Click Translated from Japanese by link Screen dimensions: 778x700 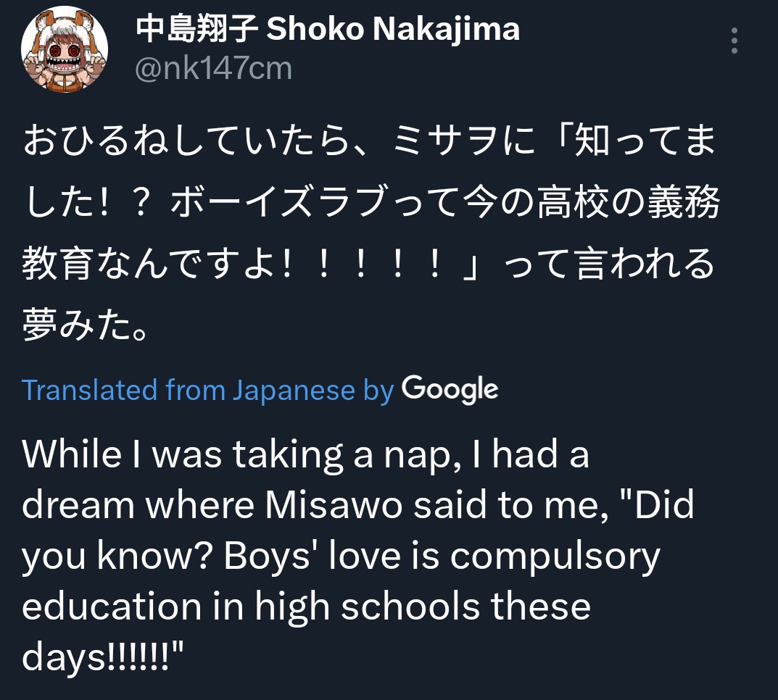click(x=208, y=390)
